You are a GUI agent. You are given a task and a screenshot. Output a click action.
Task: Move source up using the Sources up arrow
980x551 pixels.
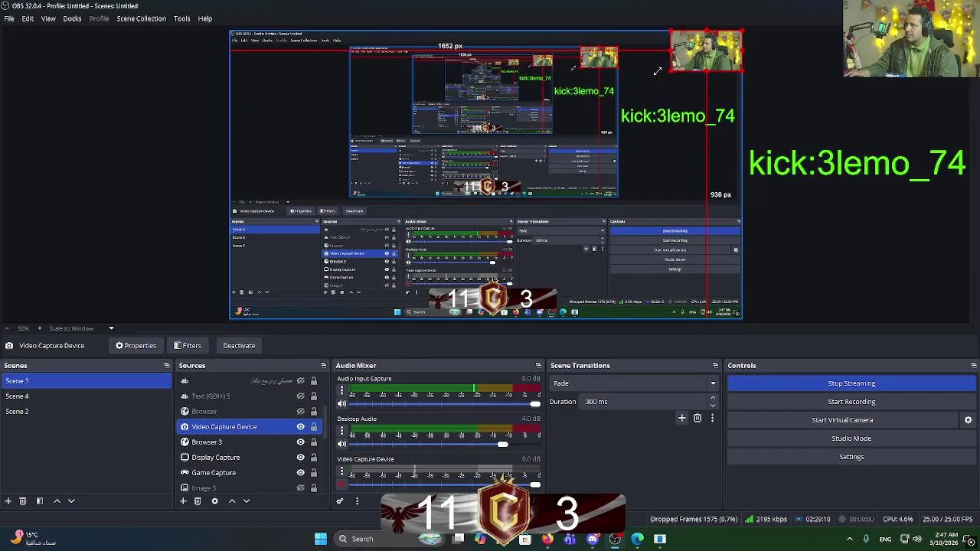232,501
